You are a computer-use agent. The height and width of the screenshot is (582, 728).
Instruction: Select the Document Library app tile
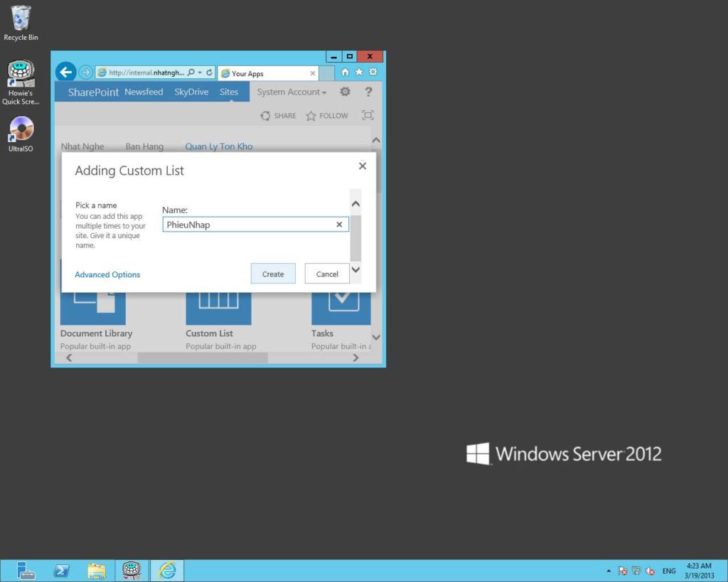(x=93, y=308)
